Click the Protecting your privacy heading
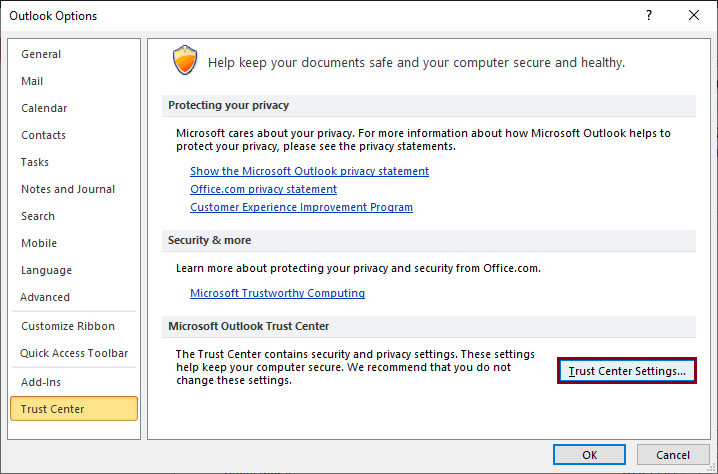718x474 pixels. coord(228,105)
